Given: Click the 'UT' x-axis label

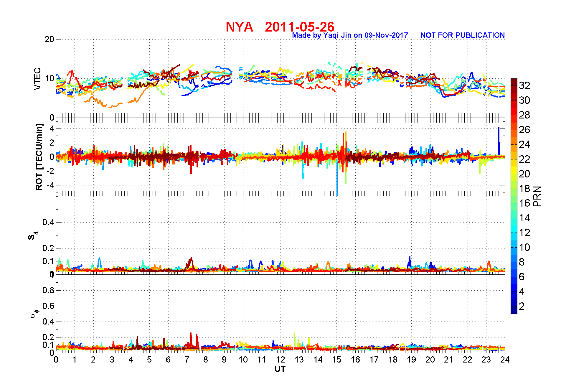Looking at the screenshot, I should tap(280, 369).
